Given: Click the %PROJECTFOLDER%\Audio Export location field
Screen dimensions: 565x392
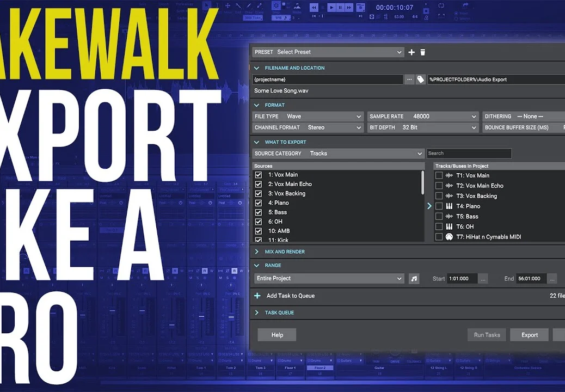Looking at the screenshot, I should click(496, 79).
